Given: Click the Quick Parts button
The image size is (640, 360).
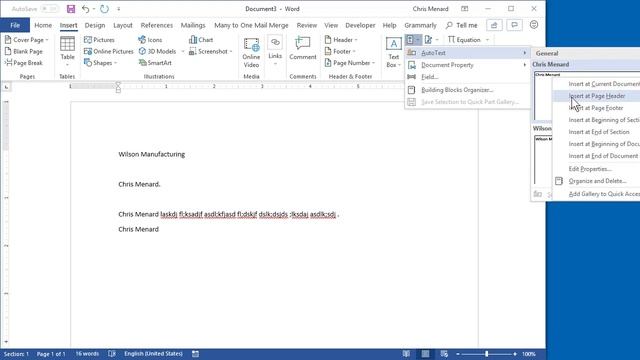Looking at the screenshot, I should 413,40.
